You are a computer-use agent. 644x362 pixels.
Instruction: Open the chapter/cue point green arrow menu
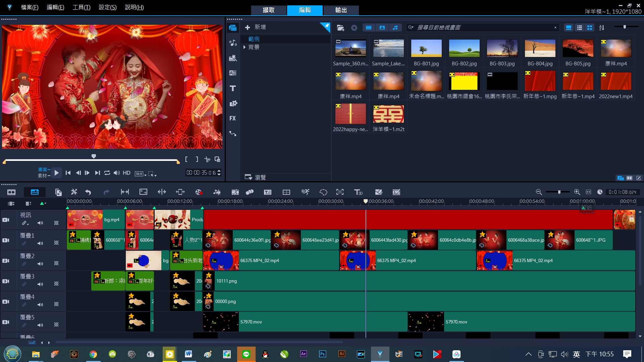pos(43,203)
